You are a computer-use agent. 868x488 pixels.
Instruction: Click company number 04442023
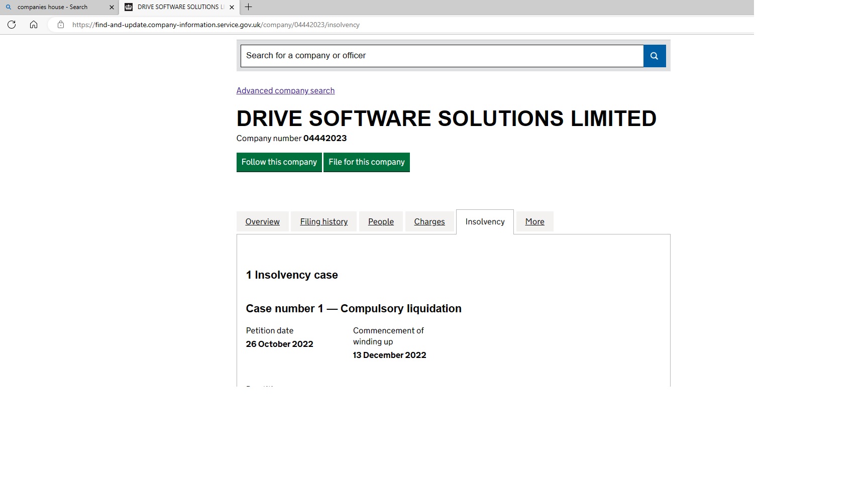coord(325,138)
